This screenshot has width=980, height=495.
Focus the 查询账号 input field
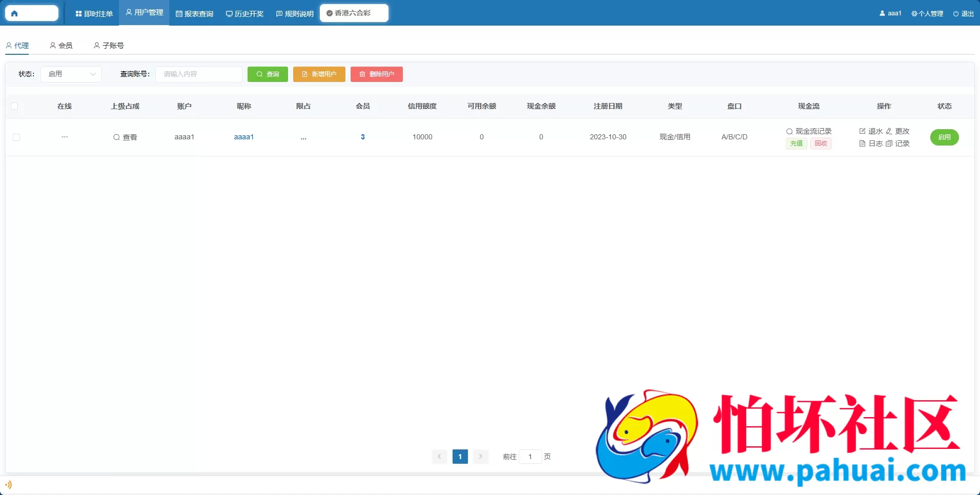tap(199, 74)
